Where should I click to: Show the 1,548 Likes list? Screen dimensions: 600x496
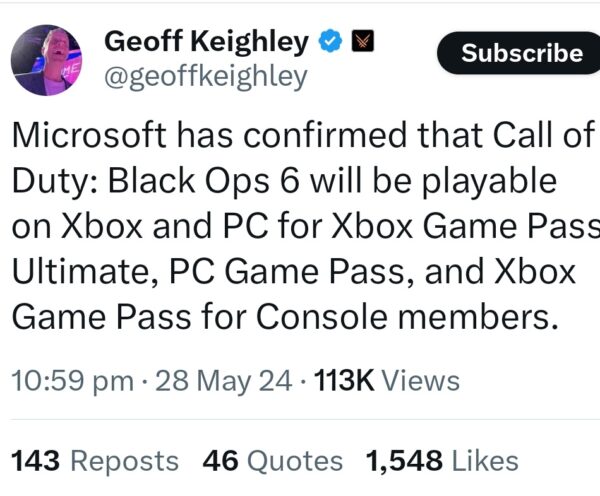(442, 460)
